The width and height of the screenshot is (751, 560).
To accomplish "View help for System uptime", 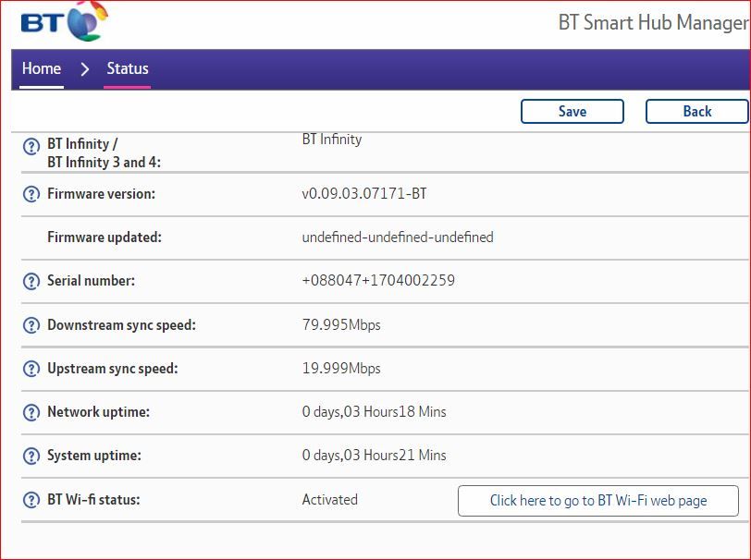I will click(31, 457).
